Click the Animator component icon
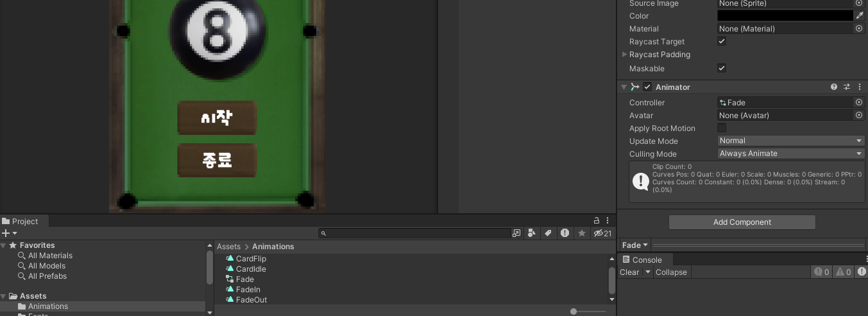Image resolution: width=868 pixels, height=316 pixels. 635,87
